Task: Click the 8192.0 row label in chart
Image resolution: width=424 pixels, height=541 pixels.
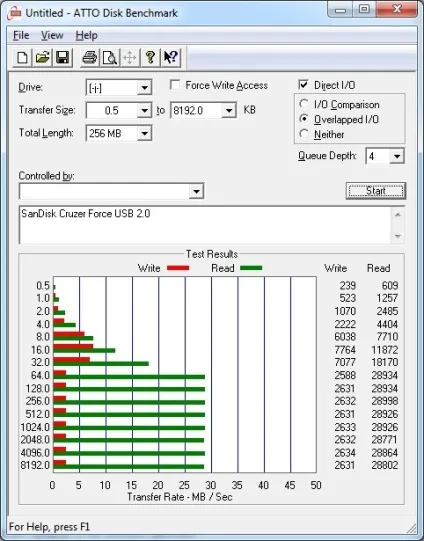Action: click(35, 465)
